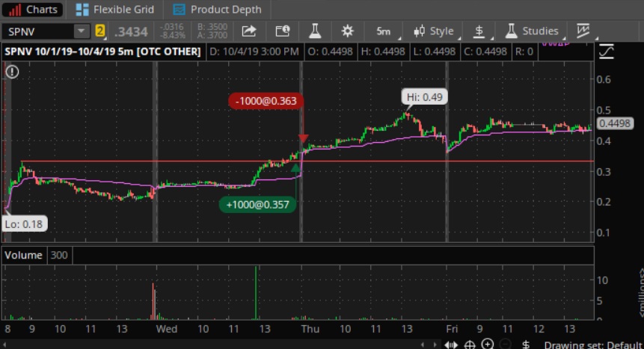Viewport: 644px width, 349px height.
Task: Open chart settings gear icon
Action: pos(348,31)
